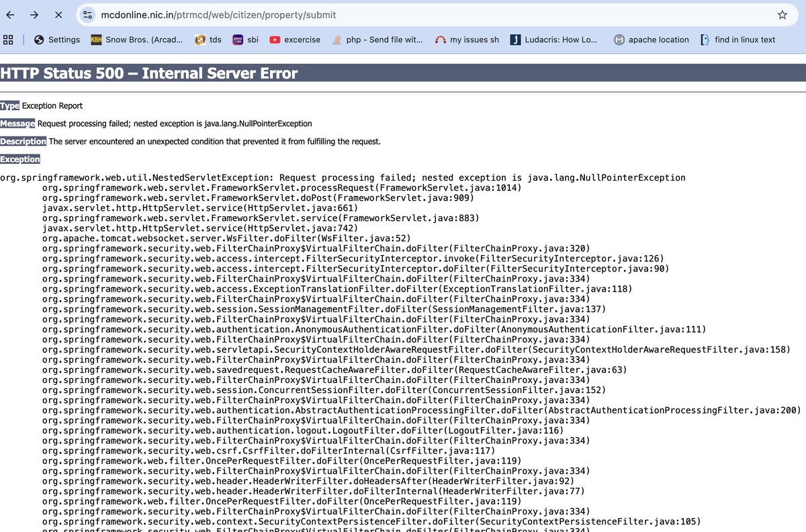Click the ConcurrentSessionFilter stack line

(x=324, y=390)
